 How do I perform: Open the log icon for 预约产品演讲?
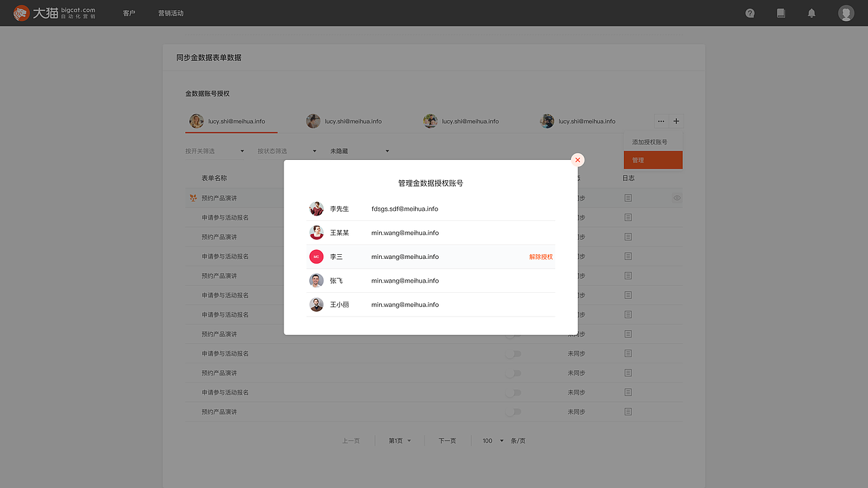[628, 198]
